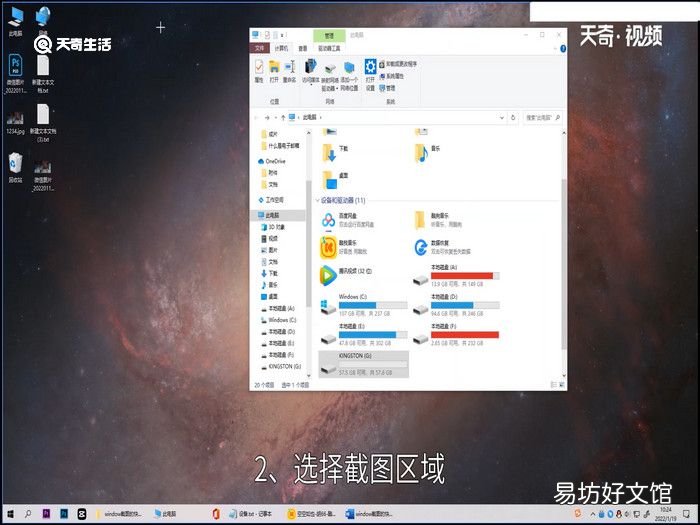The height and width of the screenshot is (525, 700).
Task: Show hidden system tray icons
Action: tap(593, 514)
